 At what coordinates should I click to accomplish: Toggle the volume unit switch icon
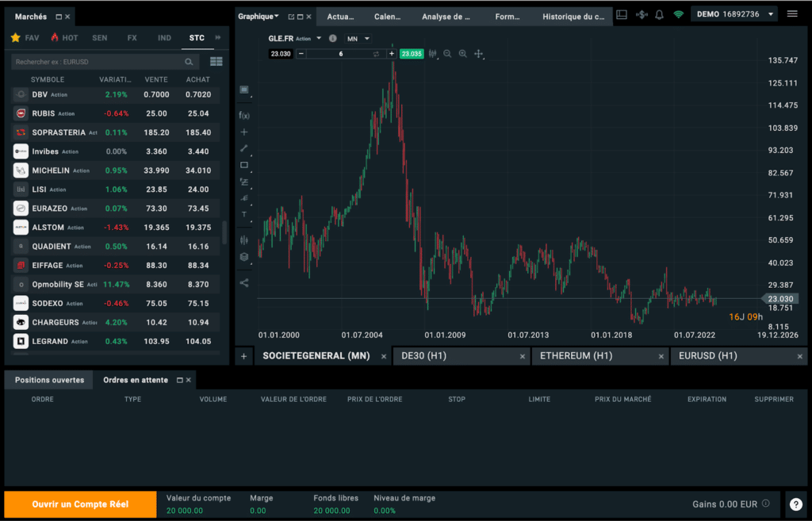pyautogui.click(x=377, y=54)
